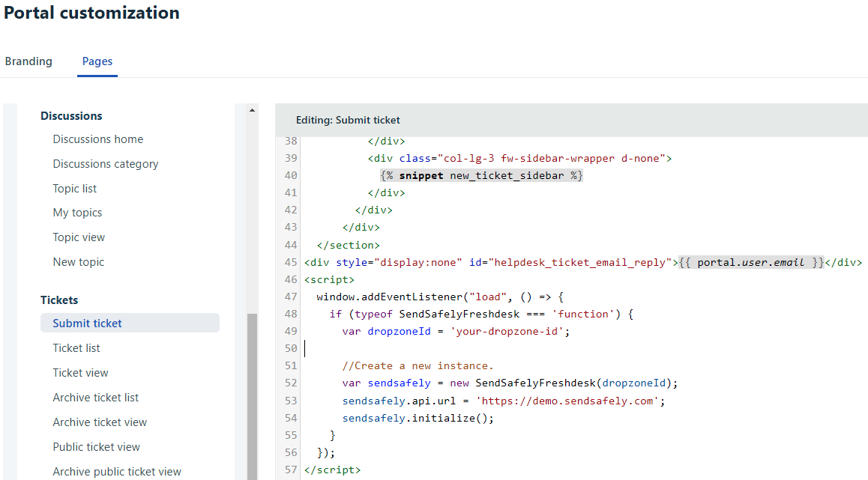Click col-lg-3 fw-sidebar-wrapper class value
This screenshot has height=480, width=868.
pyautogui.click(x=552, y=159)
